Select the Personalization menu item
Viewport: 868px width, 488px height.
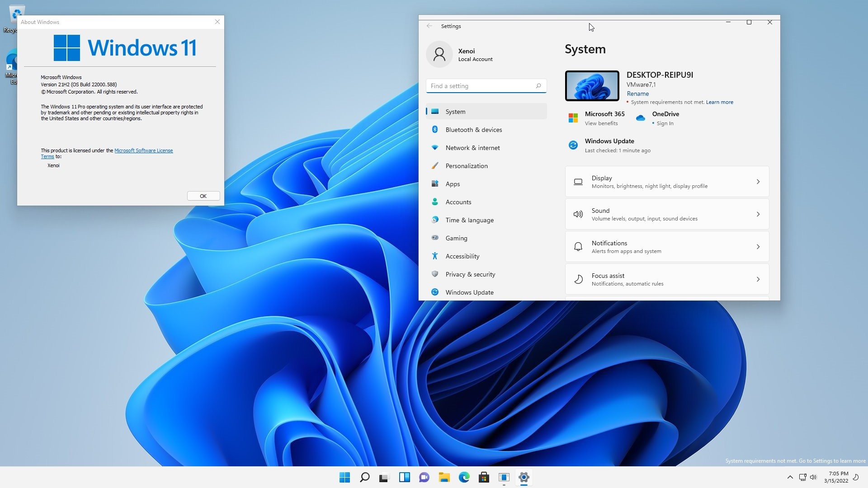coord(467,166)
